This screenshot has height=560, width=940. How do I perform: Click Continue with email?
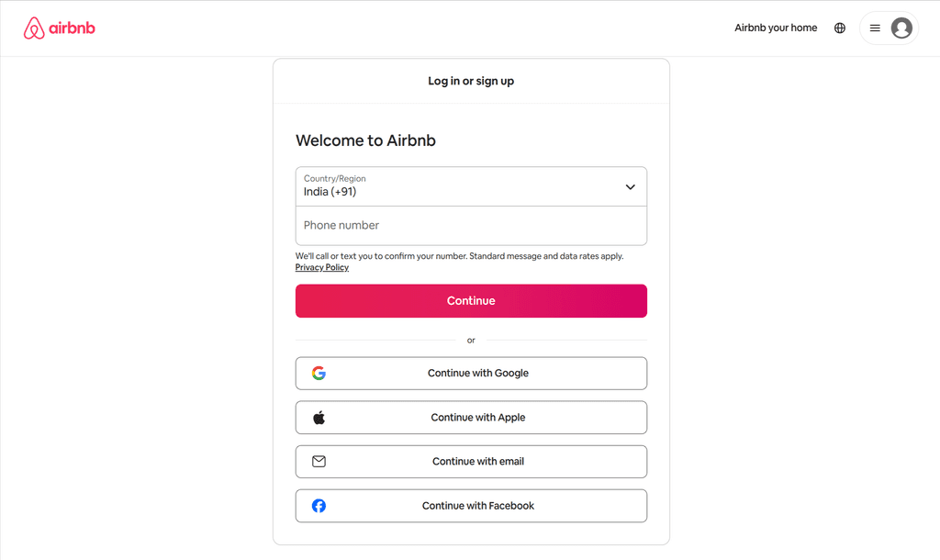[x=471, y=461]
